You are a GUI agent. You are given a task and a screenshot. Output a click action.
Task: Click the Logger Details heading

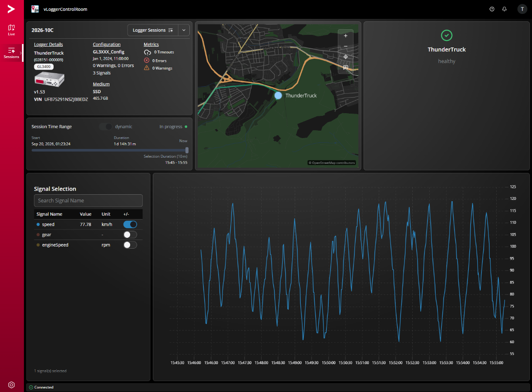[48, 44]
